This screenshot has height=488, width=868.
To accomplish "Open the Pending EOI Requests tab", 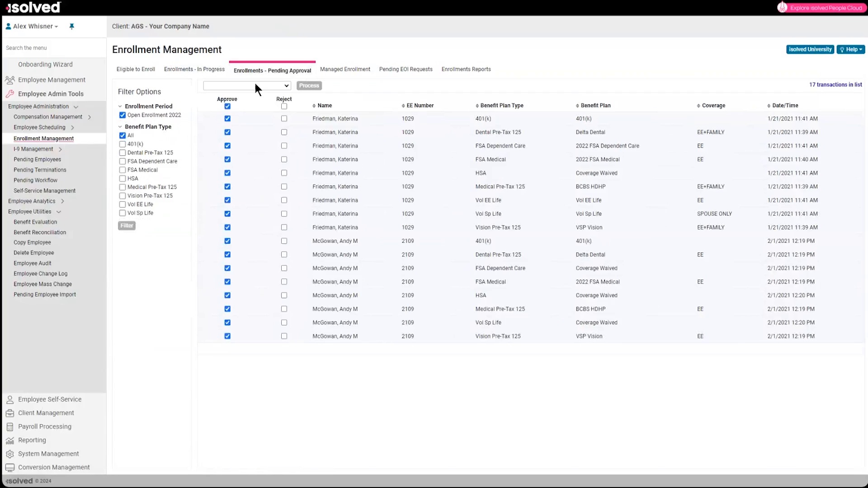I will tap(406, 70).
